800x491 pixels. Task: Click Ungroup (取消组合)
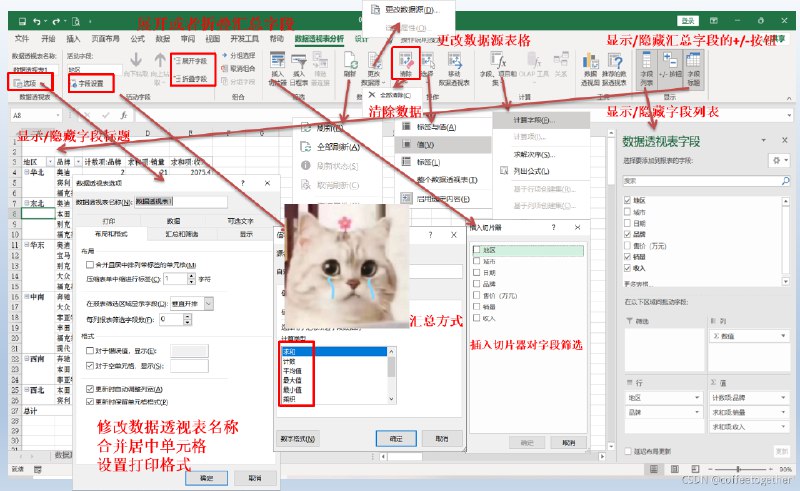[238, 68]
